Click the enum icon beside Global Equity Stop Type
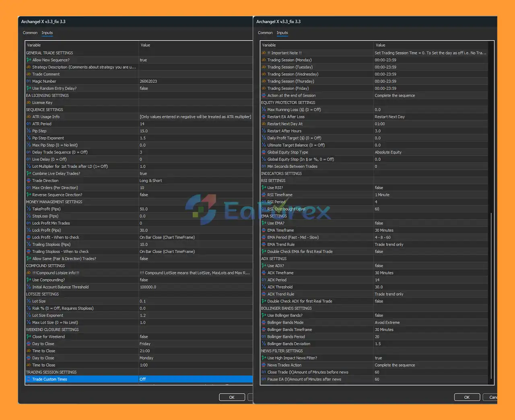515x420 pixels. 264,152
